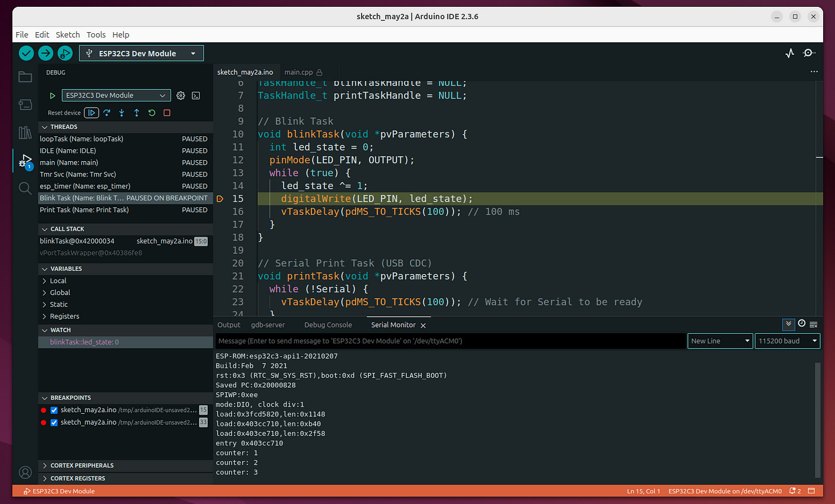Select the Print Task thread row
The width and height of the screenshot is (835, 504).
(125, 210)
